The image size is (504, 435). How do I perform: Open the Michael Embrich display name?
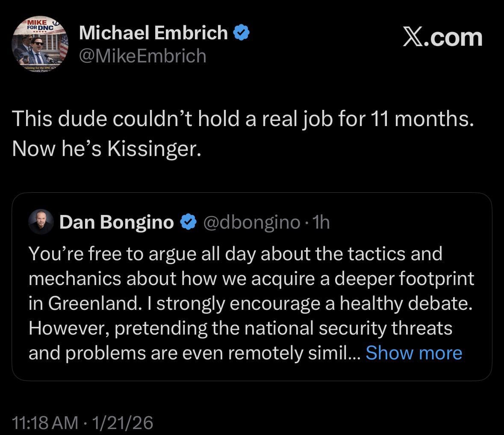point(153,33)
